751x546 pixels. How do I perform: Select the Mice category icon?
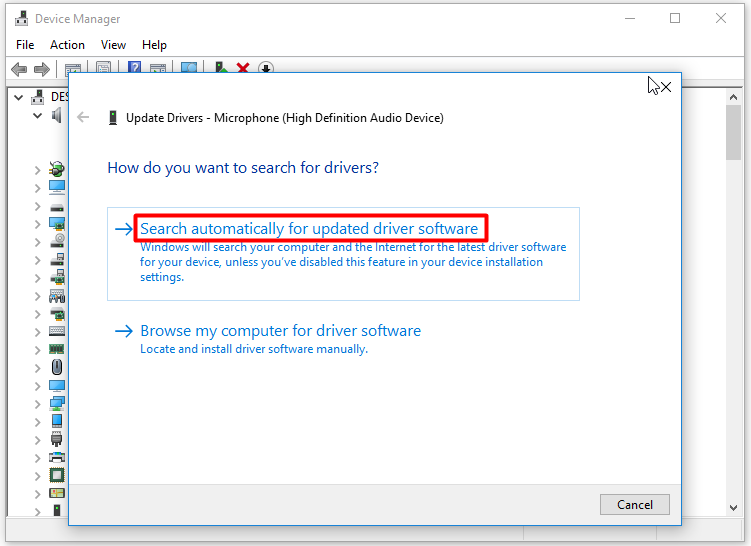coord(57,367)
